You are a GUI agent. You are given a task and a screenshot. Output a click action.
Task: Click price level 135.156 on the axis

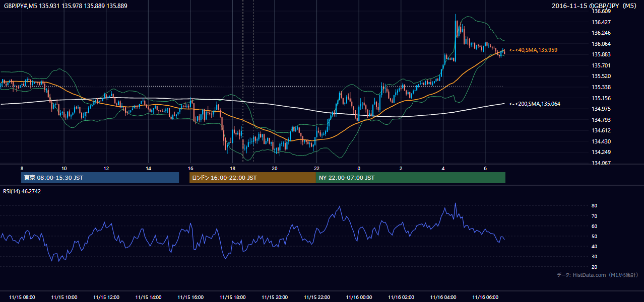[x=602, y=98]
